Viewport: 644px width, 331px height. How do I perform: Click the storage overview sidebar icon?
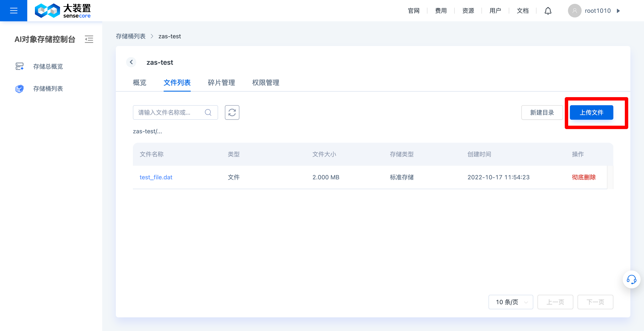point(20,66)
